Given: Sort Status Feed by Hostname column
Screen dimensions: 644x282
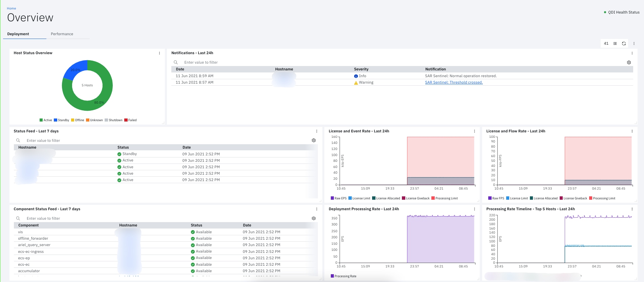Looking at the screenshot, I should point(27,147).
